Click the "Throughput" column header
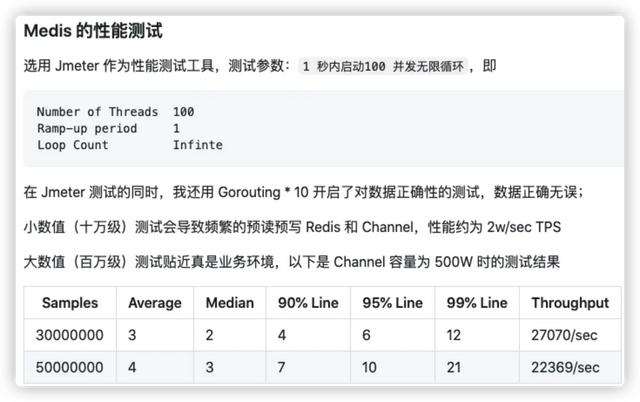 [570, 303]
